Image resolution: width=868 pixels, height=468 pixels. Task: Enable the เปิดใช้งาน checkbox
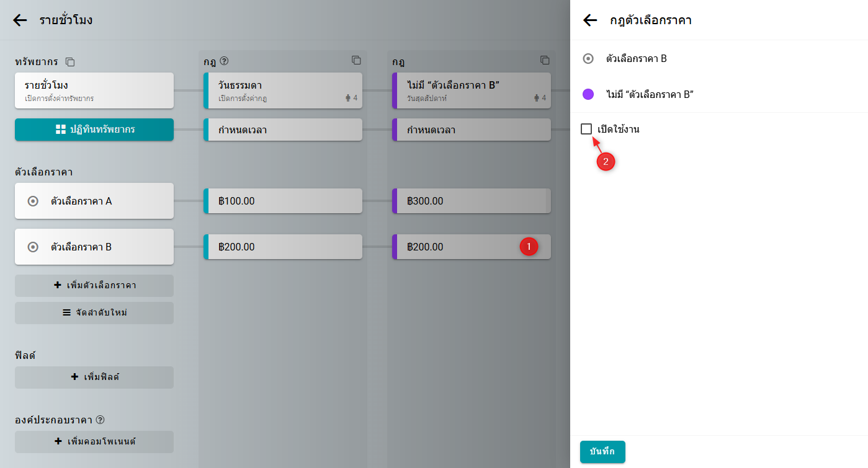coord(586,129)
